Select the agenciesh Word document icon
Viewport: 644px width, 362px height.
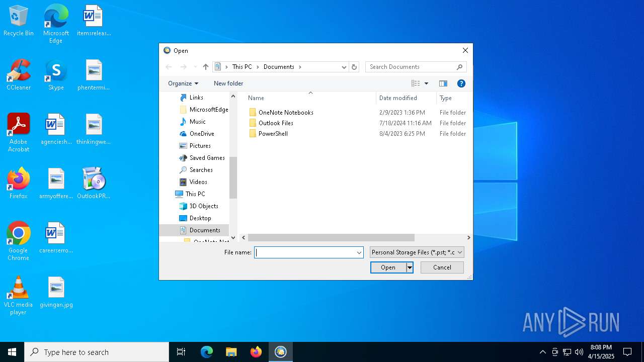pos(56,129)
